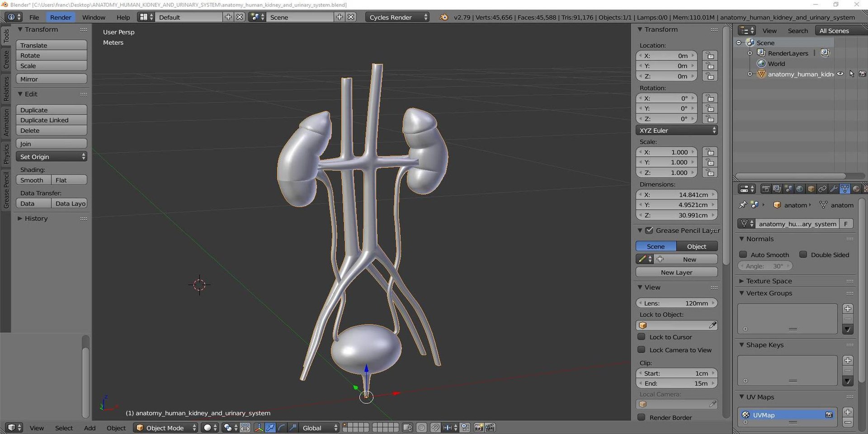Toggle visibility eye of anatomy_human_kidney object

point(840,74)
